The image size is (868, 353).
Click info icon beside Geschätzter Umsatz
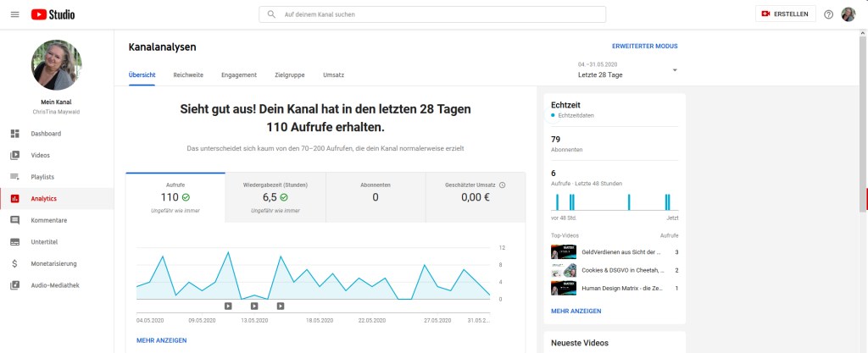click(x=502, y=185)
